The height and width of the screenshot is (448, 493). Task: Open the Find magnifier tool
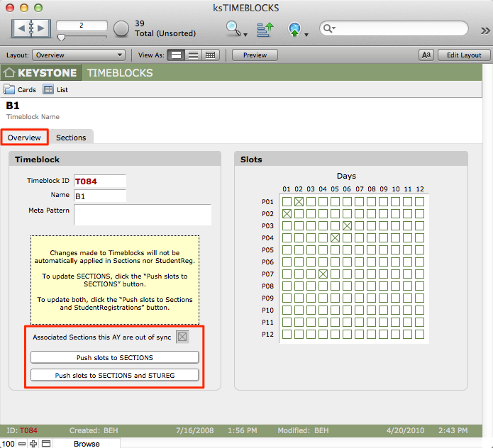point(233,28)
